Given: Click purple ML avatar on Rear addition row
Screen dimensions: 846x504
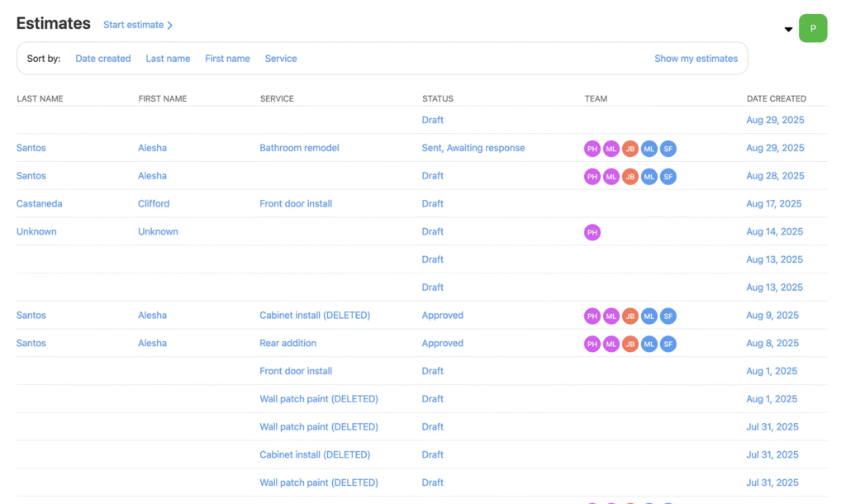Looking at the screenshot, I should click(611, 344).
